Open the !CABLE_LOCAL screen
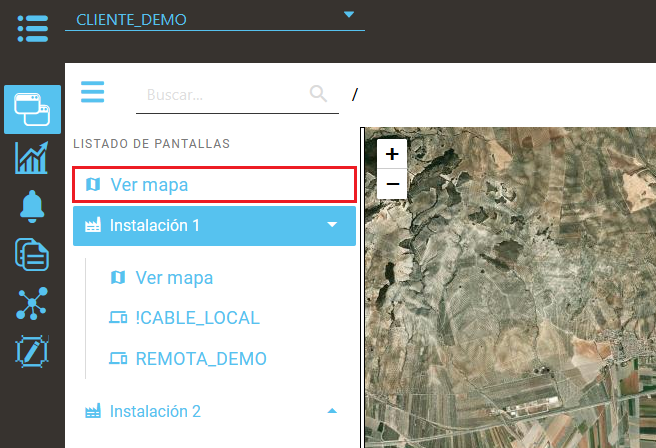The height and width of the screenshot is (448, 656). click(x=197, y=318)
